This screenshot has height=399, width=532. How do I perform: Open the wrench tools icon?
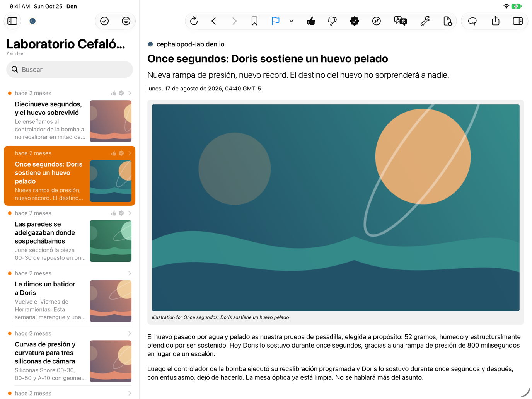click(425, 21)
